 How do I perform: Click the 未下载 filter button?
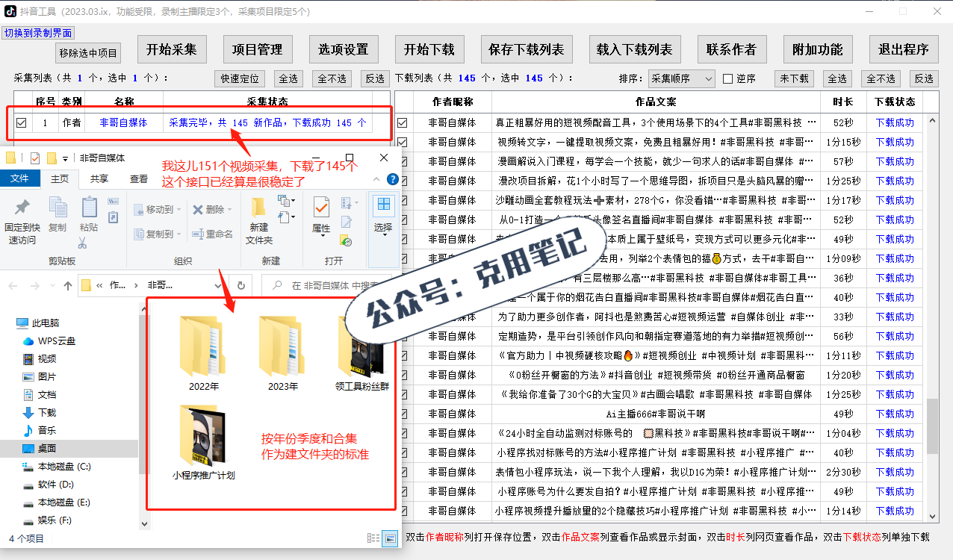pyautogui.click(x=795, y=78)
